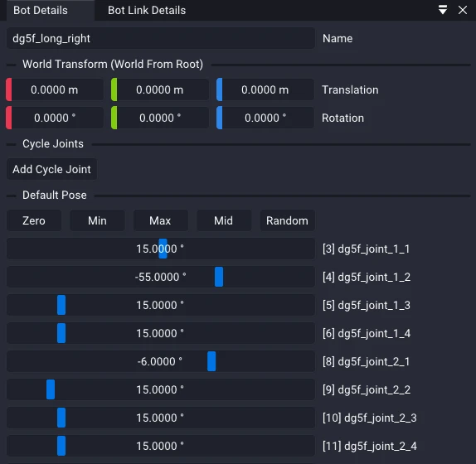Click the Translation Y field (green)
This screenshot has height=464, width=476.
(x=160, y=89)
